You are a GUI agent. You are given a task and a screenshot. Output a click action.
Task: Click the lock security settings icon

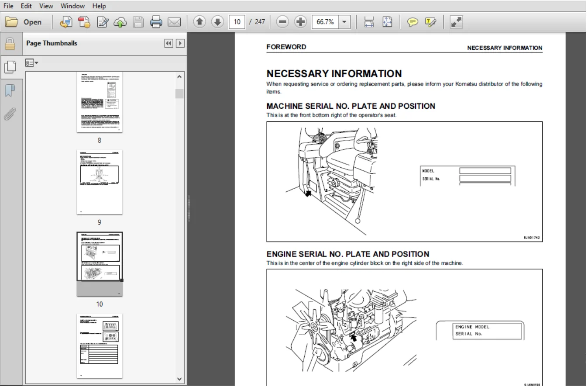(x=10, y=44)
